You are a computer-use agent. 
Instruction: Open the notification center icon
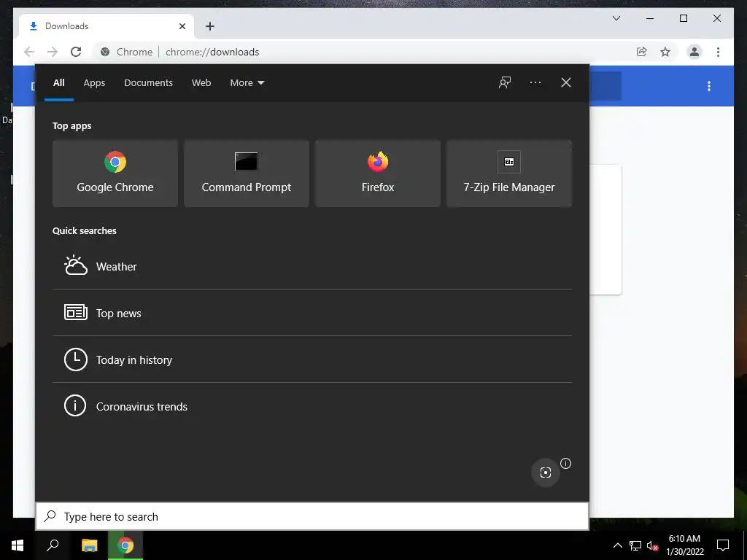723,545
